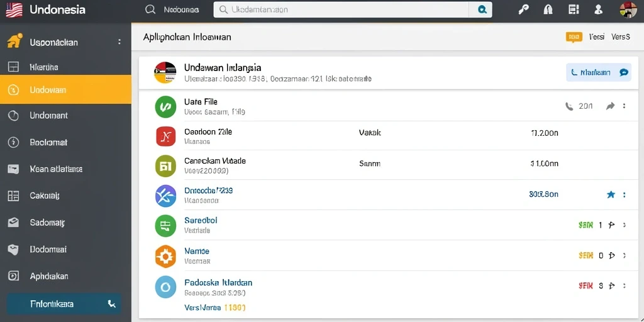This screenshot has height=322, width=644.
Task: Expand the chevron in Saredbol row
Action: [625, 225]
